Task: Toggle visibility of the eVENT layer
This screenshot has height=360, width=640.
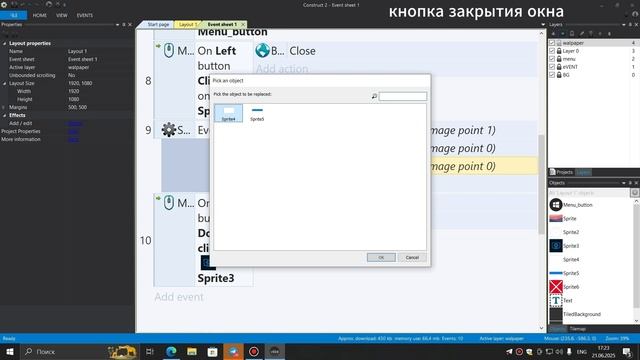Action: pyautogui.click(x=552, y=67)
